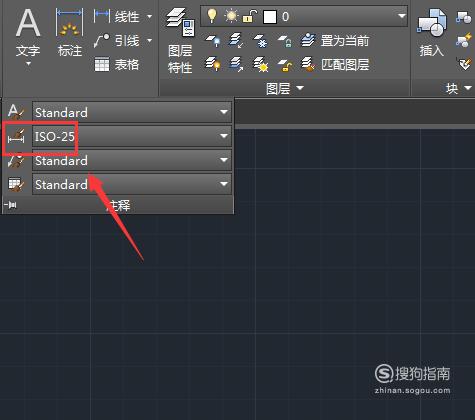Pin the expanded 注释 panel open

click(x=11, y=205)
